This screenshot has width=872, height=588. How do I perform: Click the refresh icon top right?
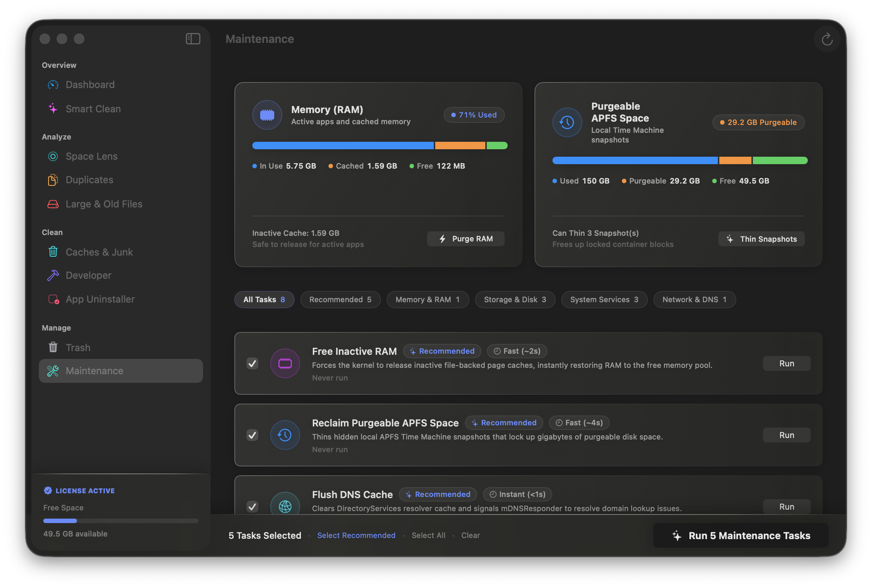(x=826, y=39)
